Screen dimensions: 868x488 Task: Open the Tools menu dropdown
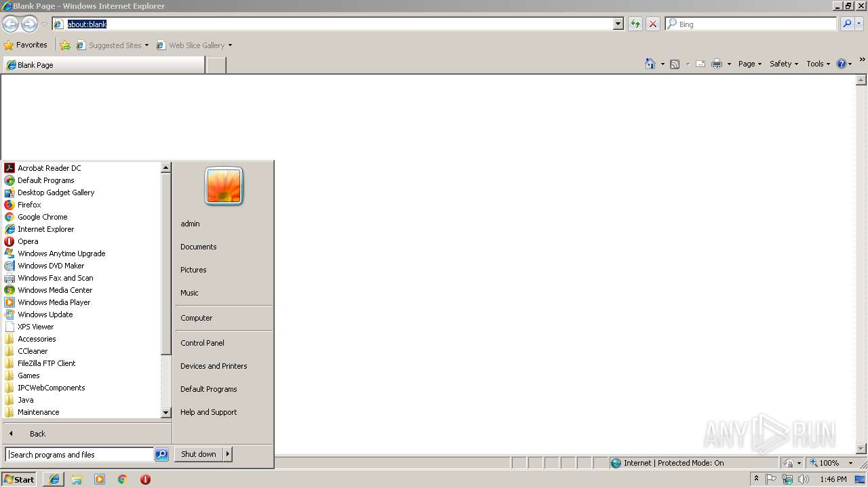tap(817, 64)
